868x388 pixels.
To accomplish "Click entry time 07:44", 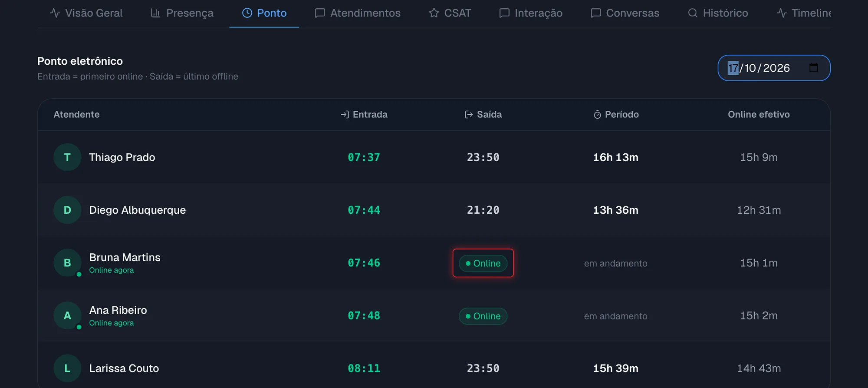I will 364,210.
